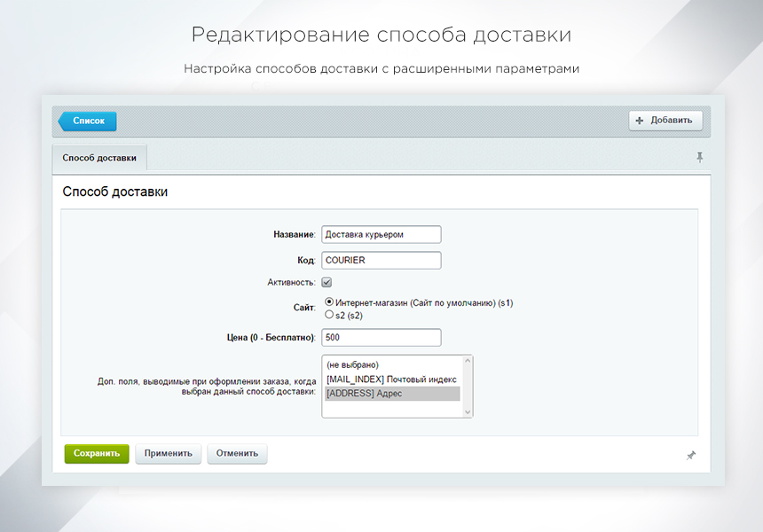Image resolution: width=763 pixels, height=532 pixels.
Task: Focus the Код field containing COURIER
Action: pyautogui.click(x=381, y=260)
